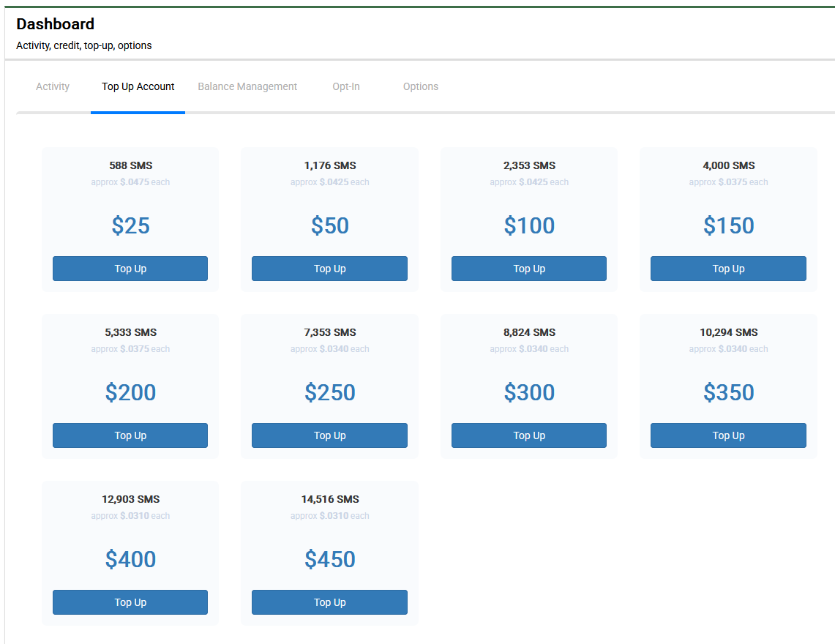Select Top Up under $450
Image resolution: width=835 pixels, height=644 pixels.
[x=329, y=602]
